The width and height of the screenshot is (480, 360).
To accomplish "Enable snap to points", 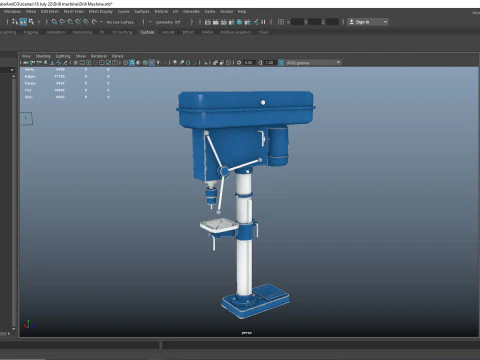I will pyautogui.click(x=70, y=22).
